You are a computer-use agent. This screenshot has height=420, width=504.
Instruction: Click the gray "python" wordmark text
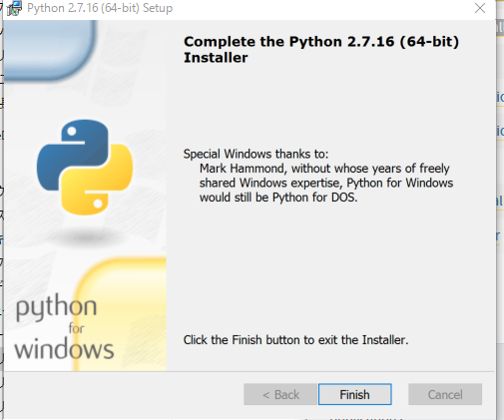57,307
